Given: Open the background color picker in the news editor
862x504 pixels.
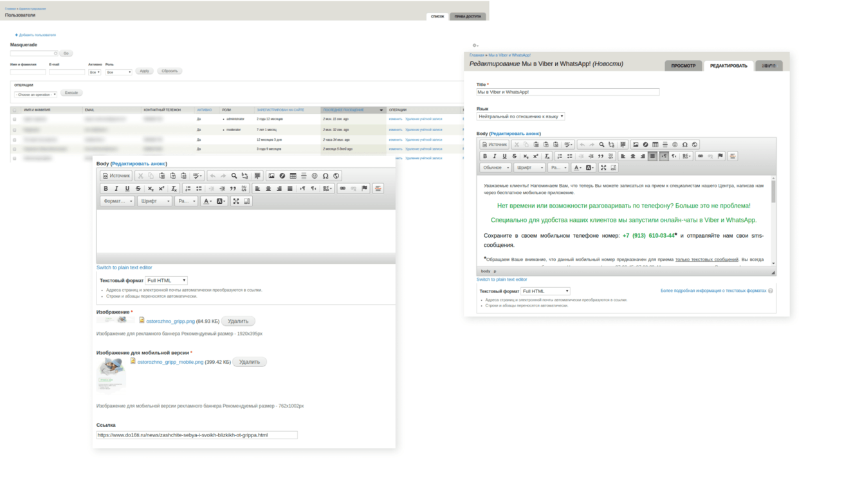Looking at the screenshot, I should pos(590,168).
